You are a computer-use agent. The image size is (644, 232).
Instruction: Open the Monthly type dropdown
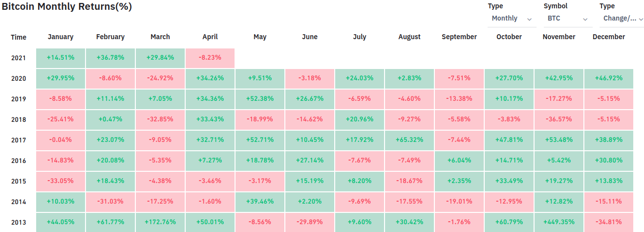pyautogui.click(x=511, y=19)
